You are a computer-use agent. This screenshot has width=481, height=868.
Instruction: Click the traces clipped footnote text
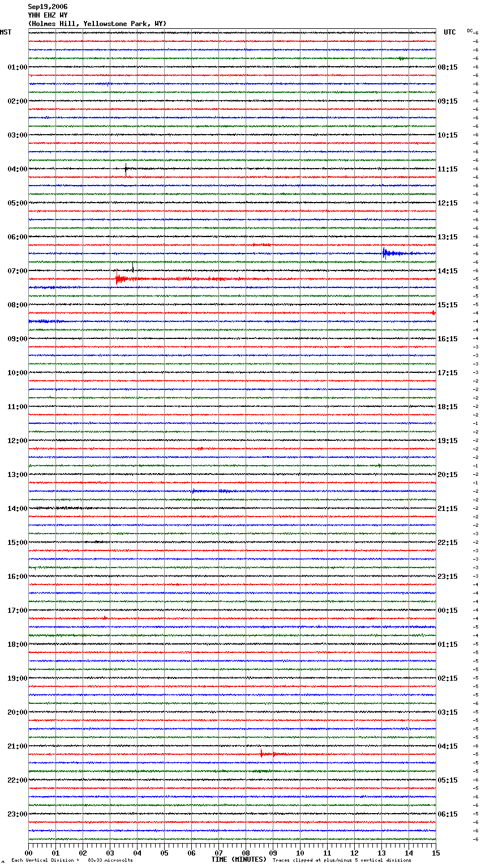(342, 861)
